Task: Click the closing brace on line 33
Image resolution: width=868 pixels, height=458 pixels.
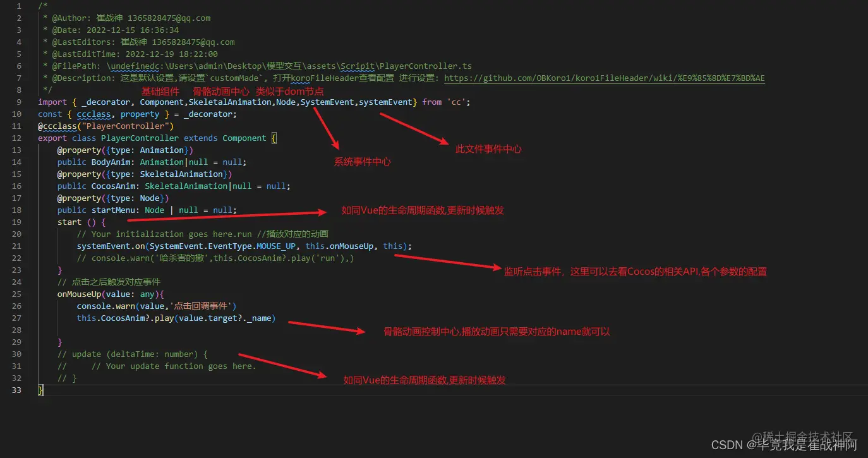Action: [41, 390]
